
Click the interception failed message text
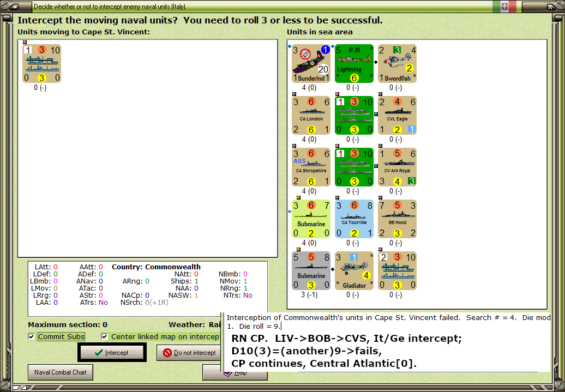coord(388,322)
